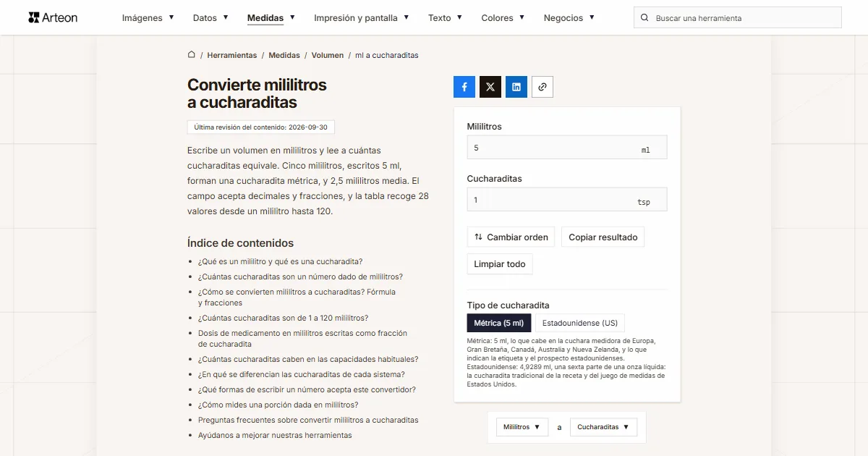Jump to '¿Cómo mides una porción dada en mililitros?'
Image resolution: width=868 pixels, height=456 pixels.
pyautogui.click(x=278, y=405)
